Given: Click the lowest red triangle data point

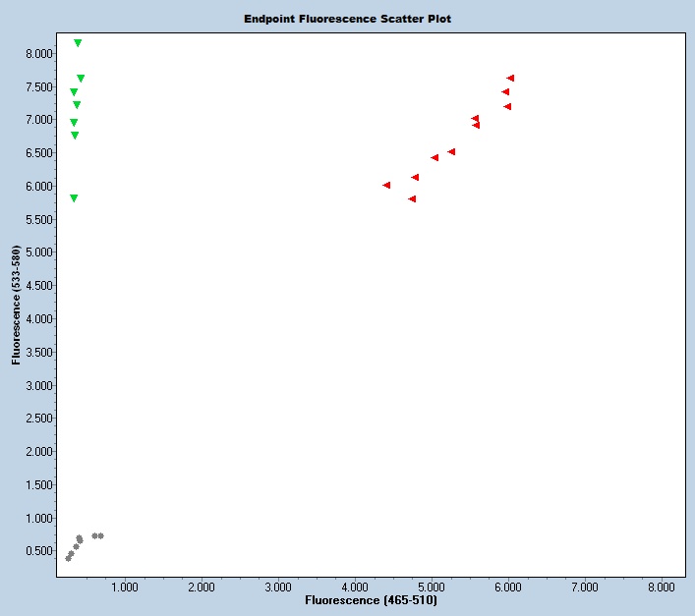Looking at the screenshot, I should 412,198.
